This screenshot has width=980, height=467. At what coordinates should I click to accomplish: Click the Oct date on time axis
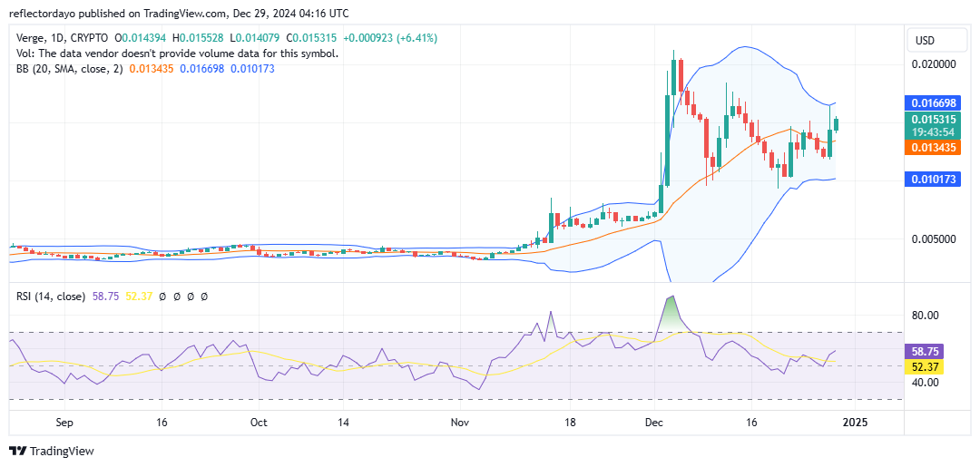pos(258,422)
